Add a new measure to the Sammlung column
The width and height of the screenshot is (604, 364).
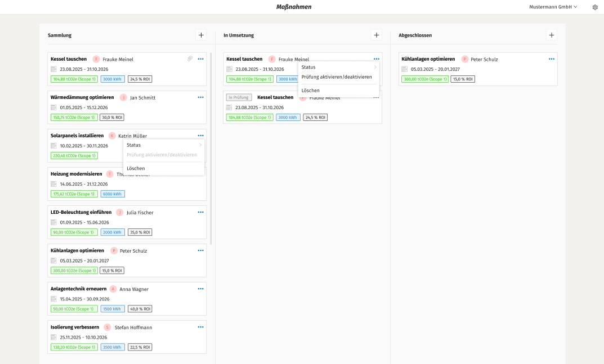(x=201, y=35)
